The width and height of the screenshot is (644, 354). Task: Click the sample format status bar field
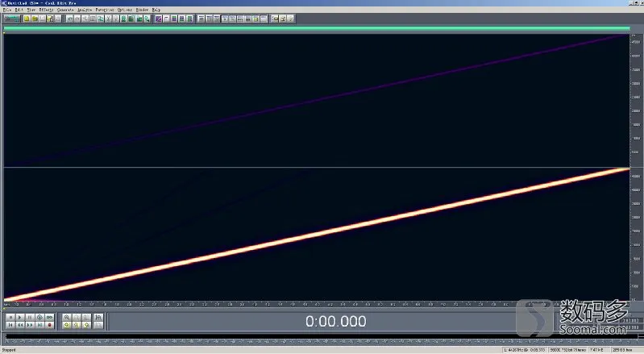568,350
